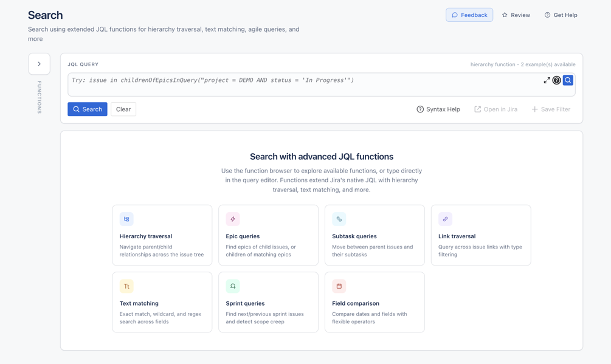Select the Text matching Tt icon
This screenshot has width=611, height=364.
coord(126,286)
